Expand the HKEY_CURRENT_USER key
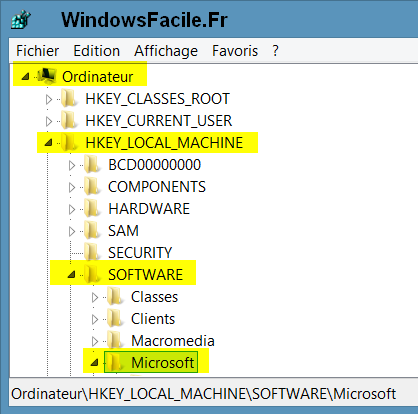This screenshot has height=414, width=418. (49, 121)
